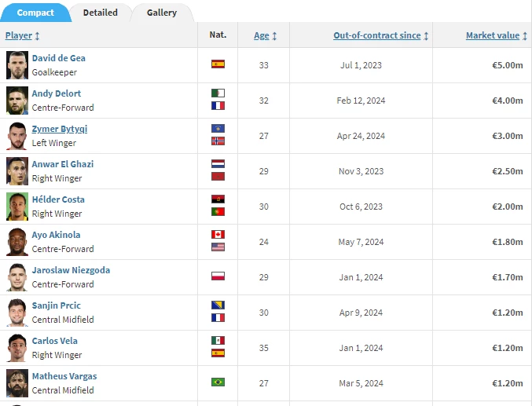Screen dimensions: 532x406
Task: Open Carlos Vela player profile link
Action: [55, 341]
